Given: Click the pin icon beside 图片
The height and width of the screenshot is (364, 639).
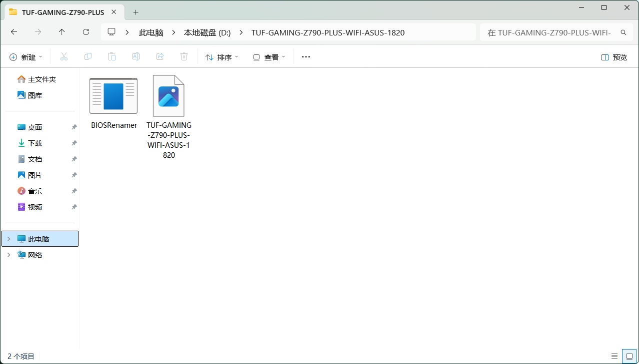Looking at the screenshot, I should [74, 175].
